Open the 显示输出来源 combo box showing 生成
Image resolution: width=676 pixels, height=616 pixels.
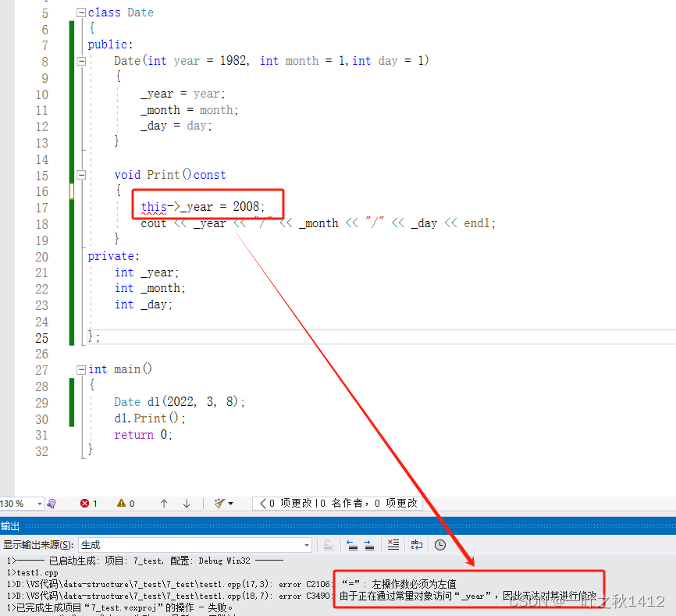tap(195, 545)
